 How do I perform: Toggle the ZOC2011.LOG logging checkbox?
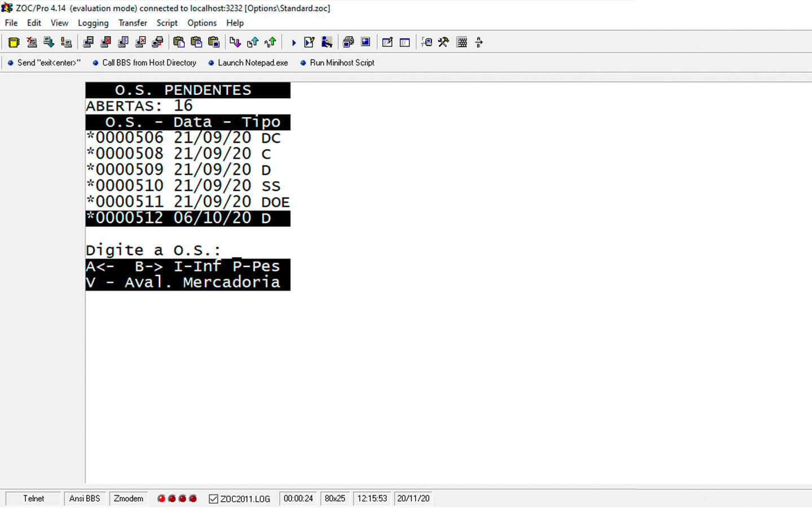213,499
